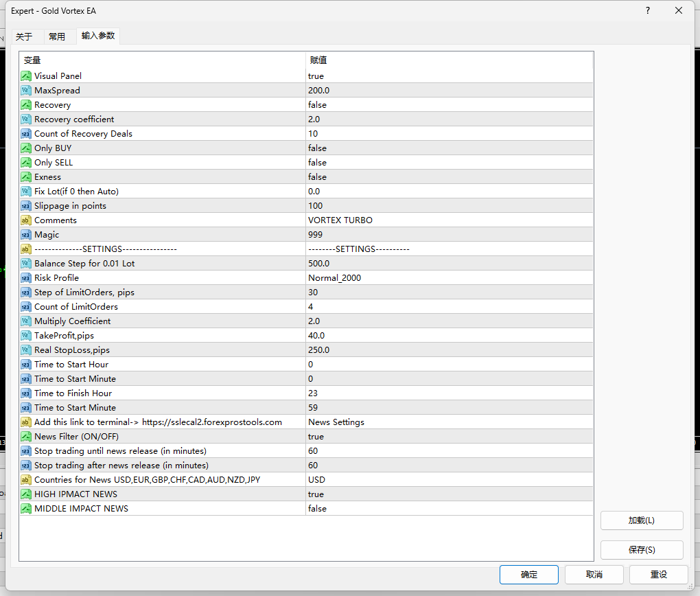Viewport: 700px width, 596px height.
Task: Select the Add this link to terminal row
Action: [x=306, y=422]
